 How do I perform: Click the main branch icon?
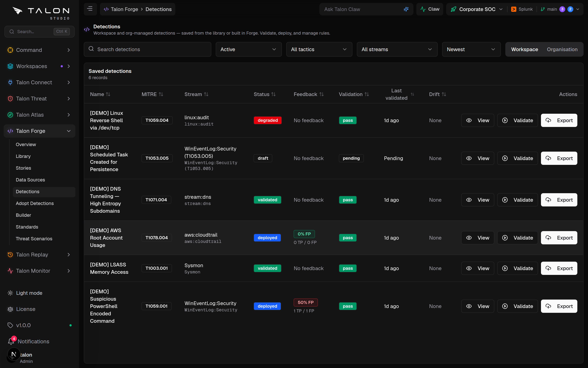point(543,9)
